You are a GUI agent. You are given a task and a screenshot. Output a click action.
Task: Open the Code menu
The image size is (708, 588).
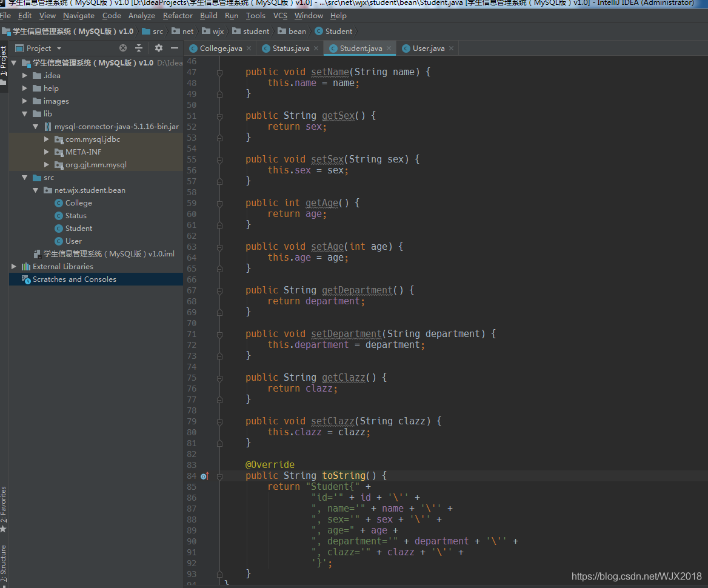pos(112,16)
